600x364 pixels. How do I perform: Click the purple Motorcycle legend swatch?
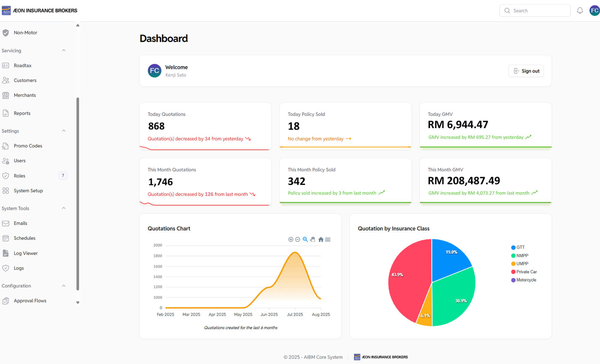coord(513,280)
